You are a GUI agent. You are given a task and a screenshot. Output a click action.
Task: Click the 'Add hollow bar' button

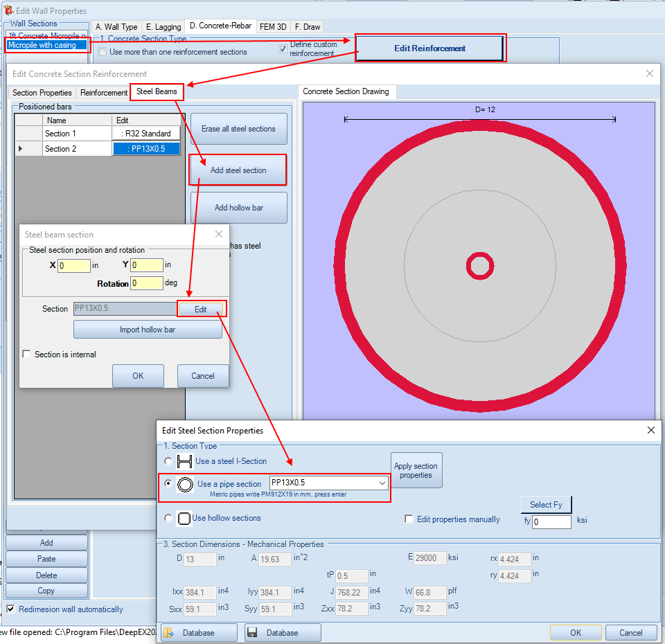tap(239, 208)
